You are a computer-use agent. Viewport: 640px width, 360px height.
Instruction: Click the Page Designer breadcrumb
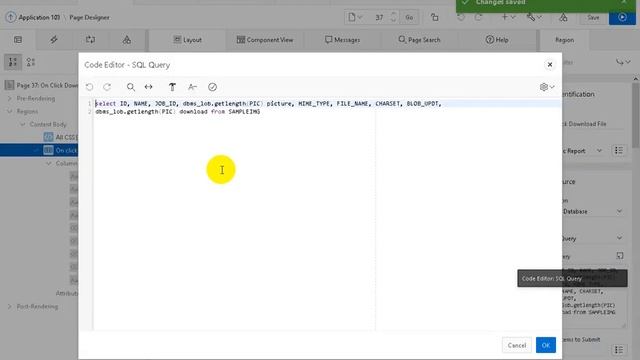click(x=89, y=18)
